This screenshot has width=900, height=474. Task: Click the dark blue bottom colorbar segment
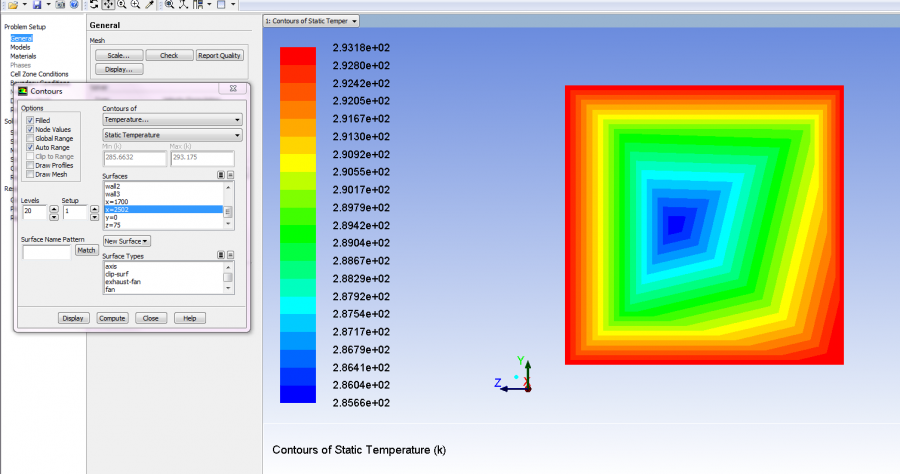[x=298, y=394]
